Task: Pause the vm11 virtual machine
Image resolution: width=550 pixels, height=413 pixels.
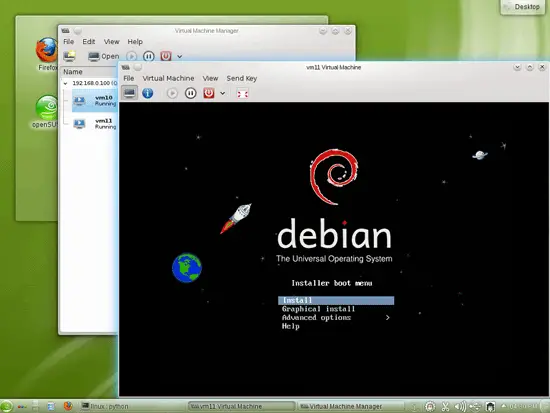Action: 190,93
